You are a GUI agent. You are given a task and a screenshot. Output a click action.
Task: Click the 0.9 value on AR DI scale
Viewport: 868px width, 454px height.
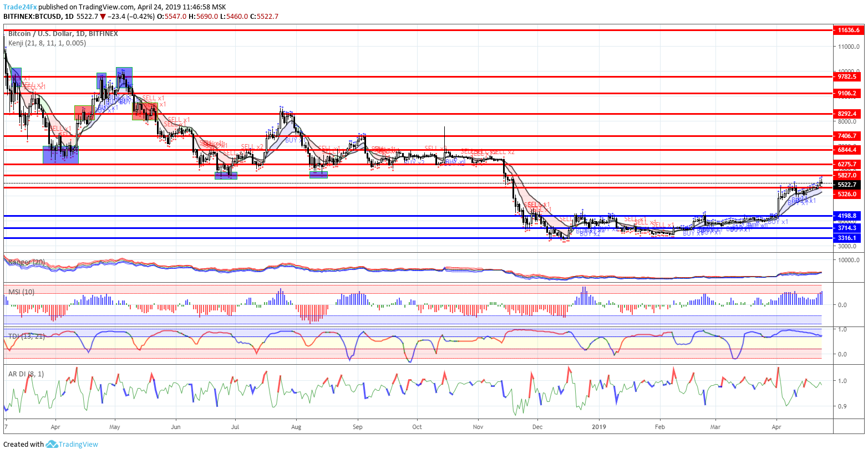[842, 406]
